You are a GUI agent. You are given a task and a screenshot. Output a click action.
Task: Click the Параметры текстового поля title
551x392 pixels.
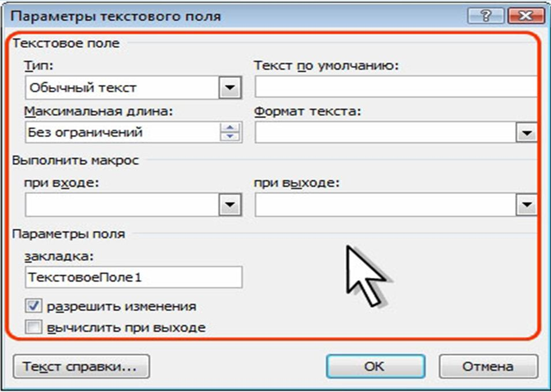click(x=116, y=16)
